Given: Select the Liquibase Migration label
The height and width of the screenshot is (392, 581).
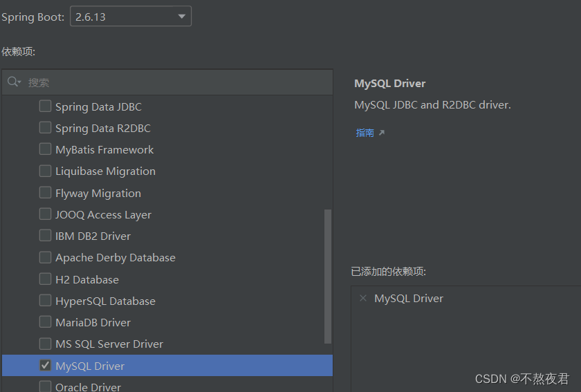Looking at the screenshot, I should [106, 171].
